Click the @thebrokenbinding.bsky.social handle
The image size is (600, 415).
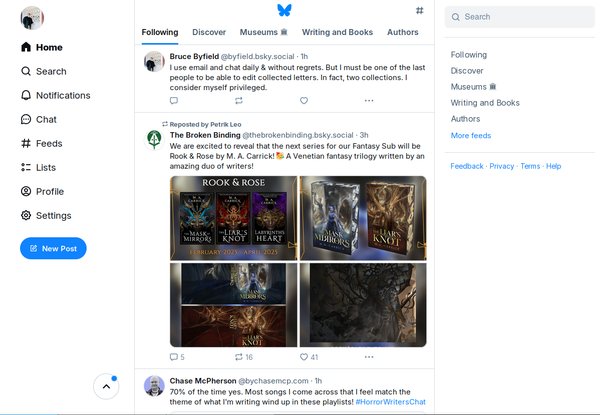298,135
